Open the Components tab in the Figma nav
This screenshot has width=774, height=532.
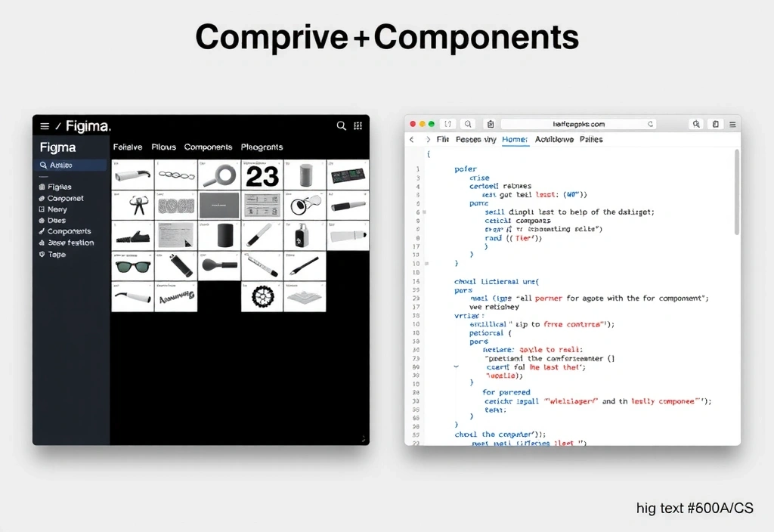point(208,147)
